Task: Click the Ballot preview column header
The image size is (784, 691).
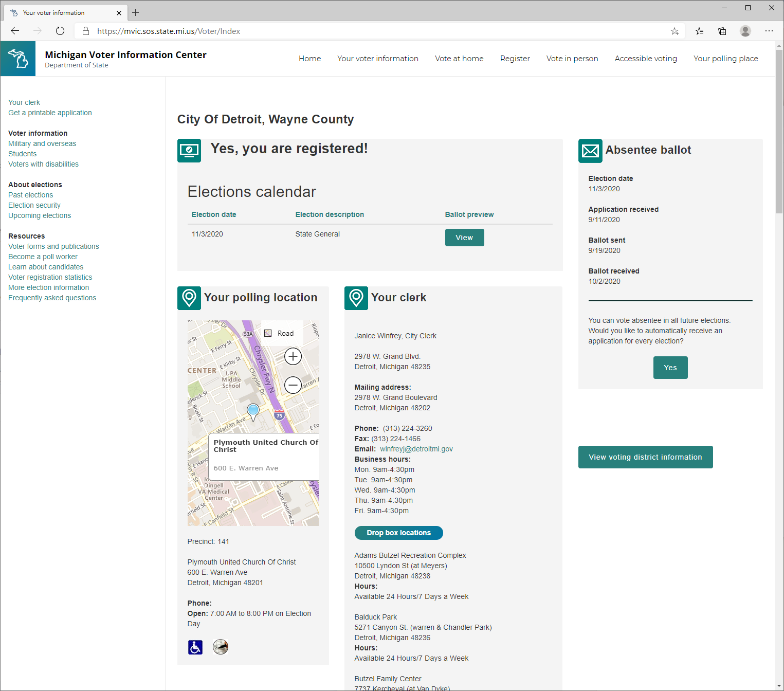Action: [x=469, y=214]
